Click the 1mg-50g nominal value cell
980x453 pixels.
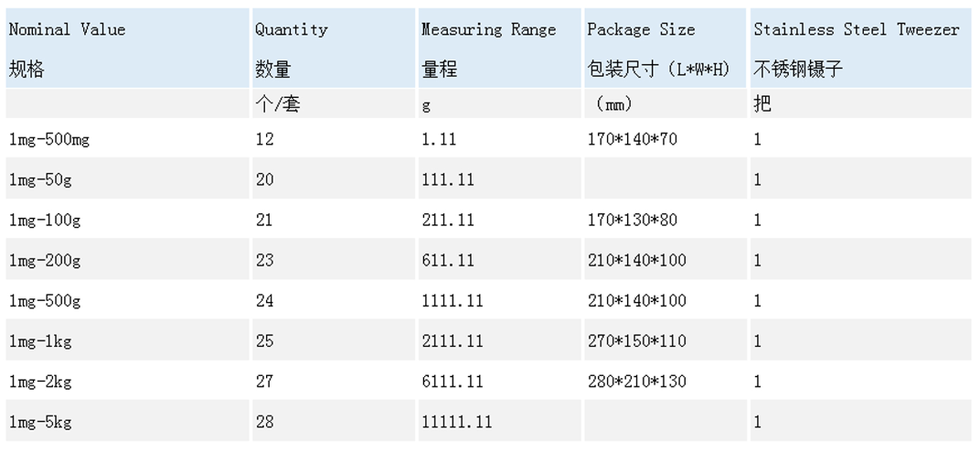127,179
